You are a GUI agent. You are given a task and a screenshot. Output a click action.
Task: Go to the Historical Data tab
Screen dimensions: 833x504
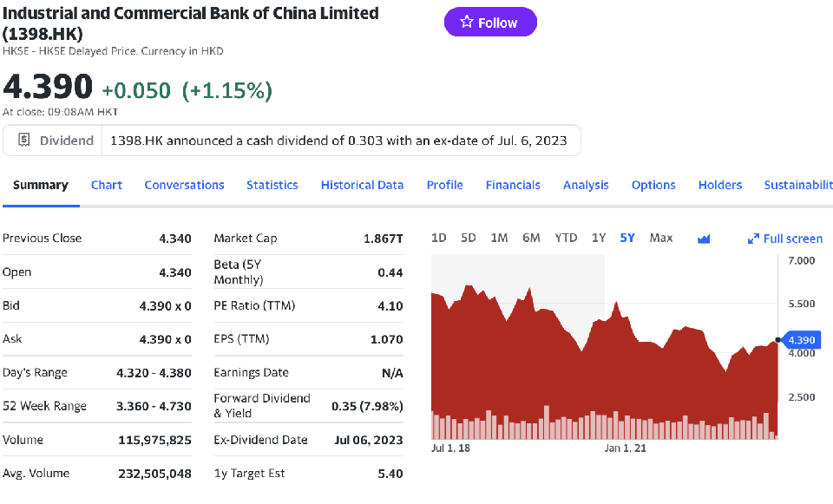pos(362,185)
